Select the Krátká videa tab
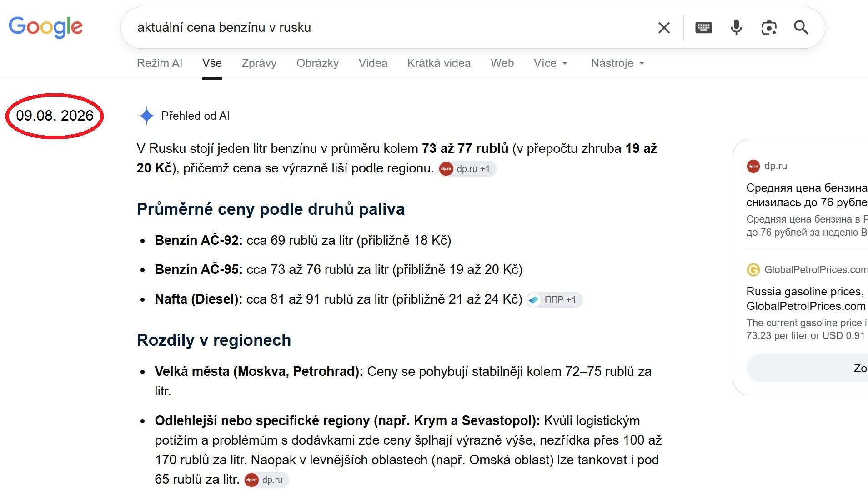Viewport: 868px width, 496px height. [439, 63]
